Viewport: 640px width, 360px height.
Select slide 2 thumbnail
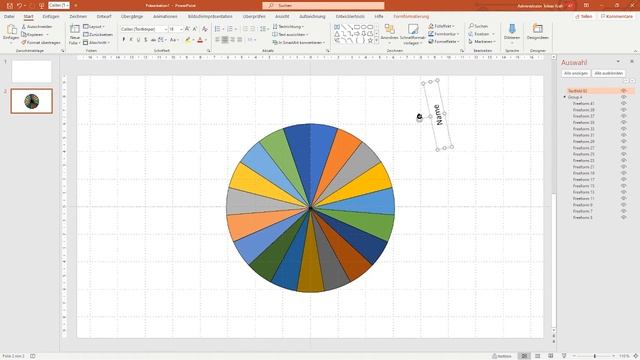(x=32, y=101)
